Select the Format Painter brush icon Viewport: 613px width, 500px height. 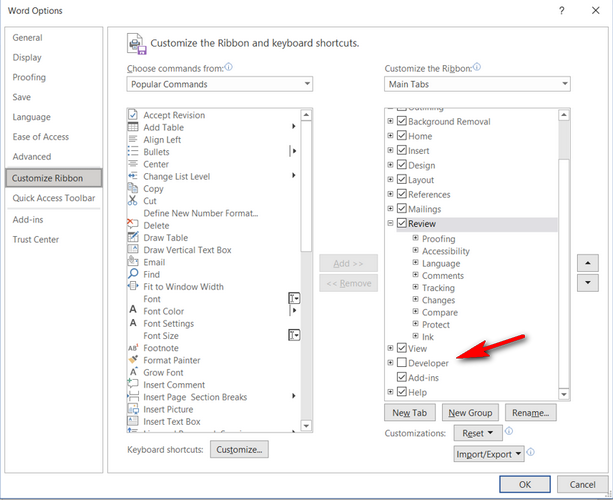coord(133,359)
